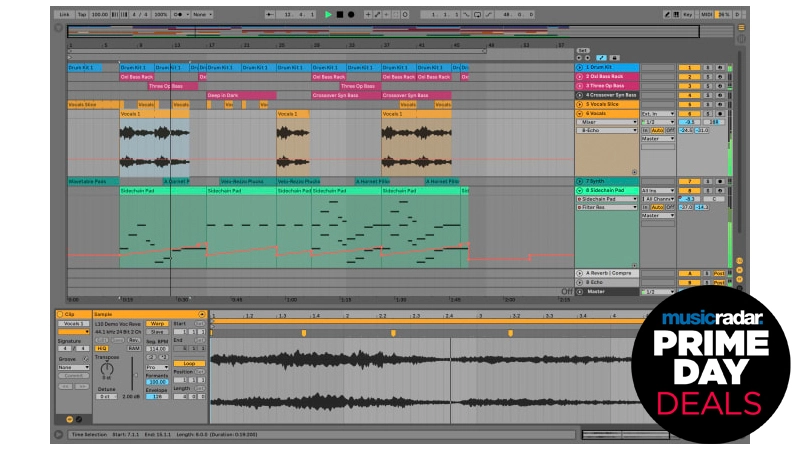The height and width of the screenshot is (450, 800).
Task: Toggle the computer MIDI keyboard icon
Action: 676,15
